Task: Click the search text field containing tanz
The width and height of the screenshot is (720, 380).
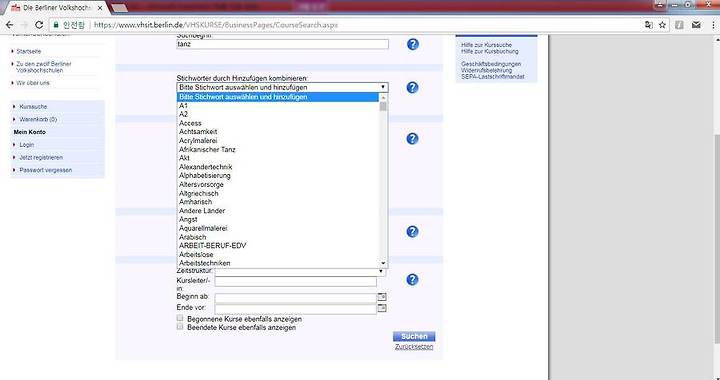Action: pyautogui.click(x=282, y=45)
